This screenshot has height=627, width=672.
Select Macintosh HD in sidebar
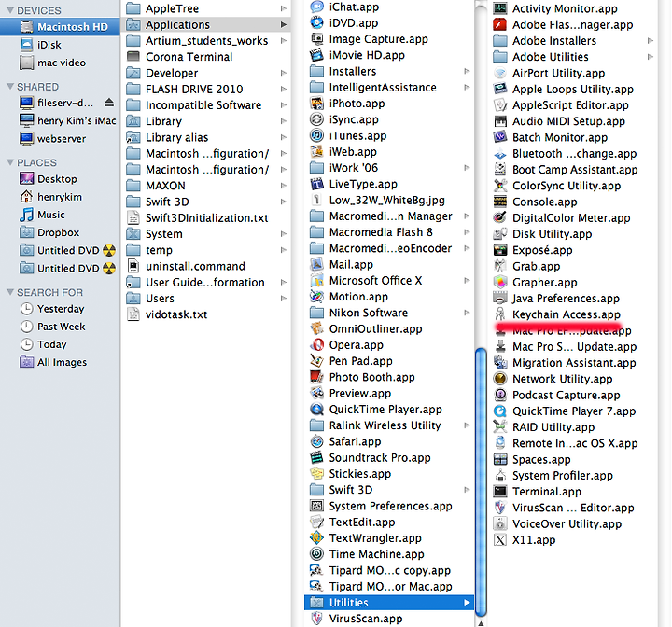60,26
